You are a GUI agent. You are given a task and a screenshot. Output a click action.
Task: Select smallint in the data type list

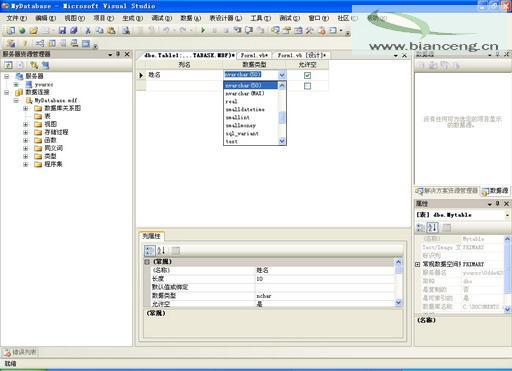[x=251, y=117]
